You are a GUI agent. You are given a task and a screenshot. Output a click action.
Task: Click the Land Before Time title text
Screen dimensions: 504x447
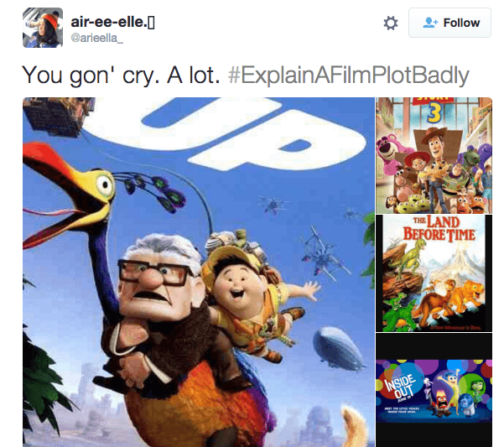[x=439, y=228]
